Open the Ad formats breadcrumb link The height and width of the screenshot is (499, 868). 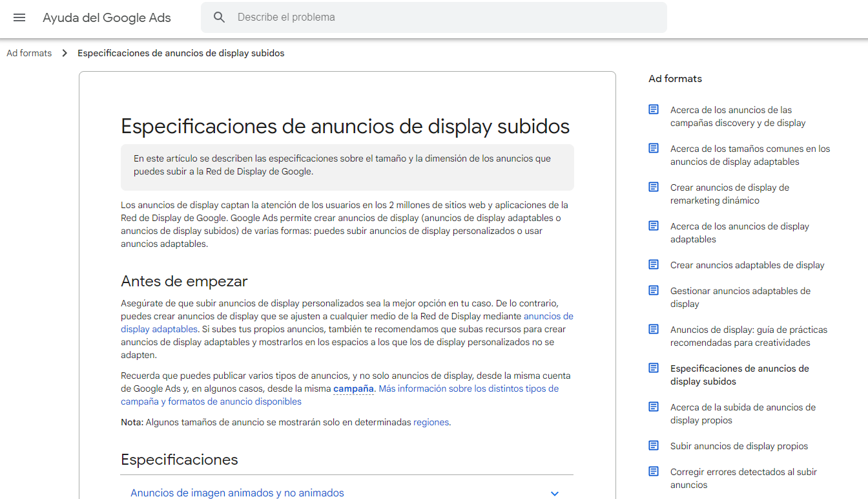pyautogui.click(x=29, y=53)
